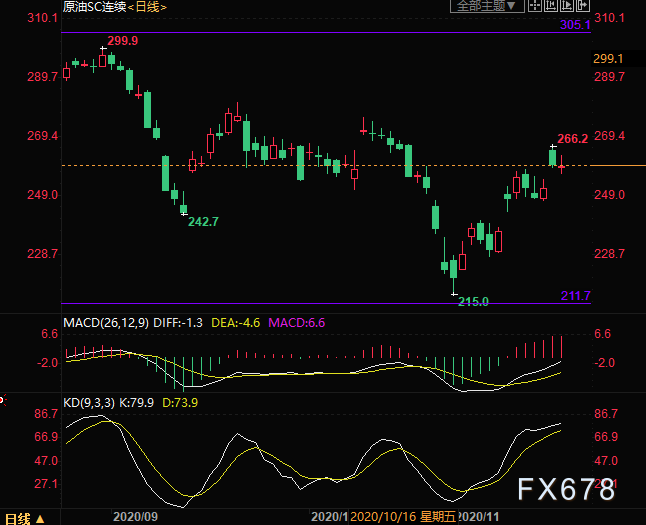Select the <日线> period label in title
Screen dimensions: 646x525
[x=147, y=7]
